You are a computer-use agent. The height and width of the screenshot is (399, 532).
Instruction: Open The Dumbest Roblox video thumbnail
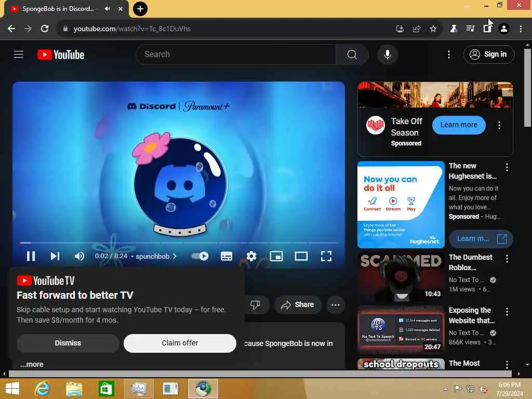(401, 277)
